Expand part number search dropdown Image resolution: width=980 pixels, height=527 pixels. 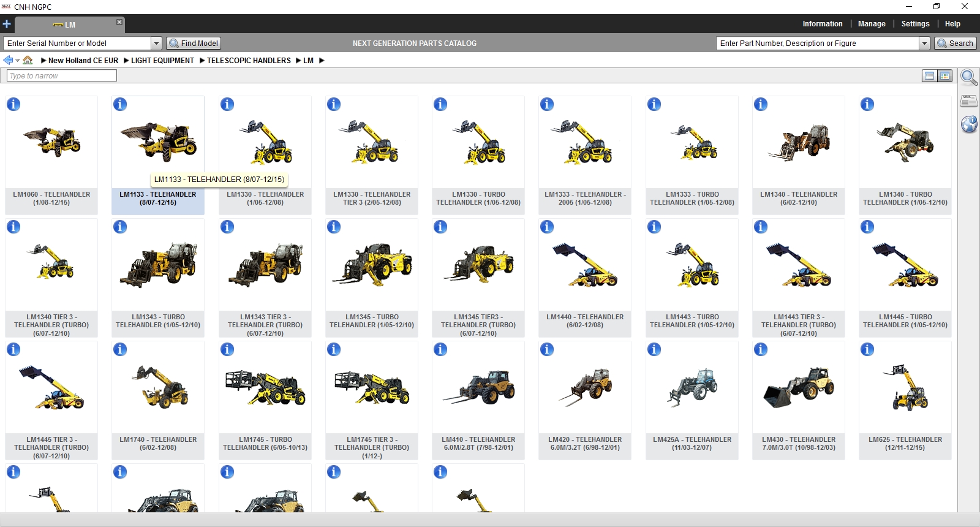tap(924, 44)
